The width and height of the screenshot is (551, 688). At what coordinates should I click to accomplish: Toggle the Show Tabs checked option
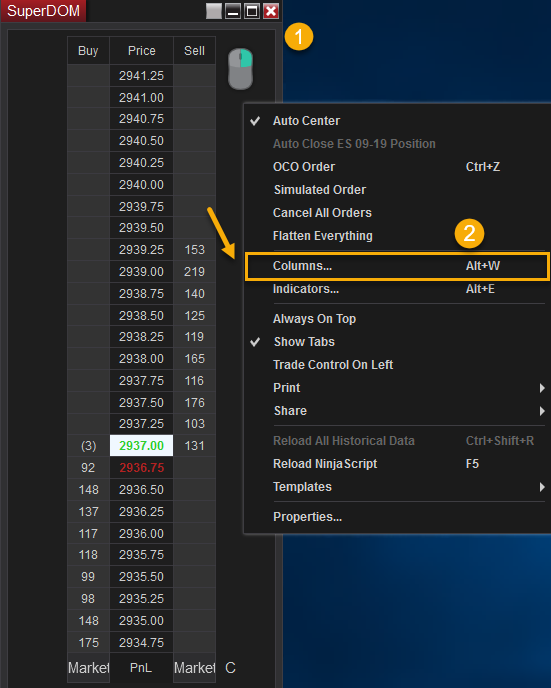click(x=304, y=342)
